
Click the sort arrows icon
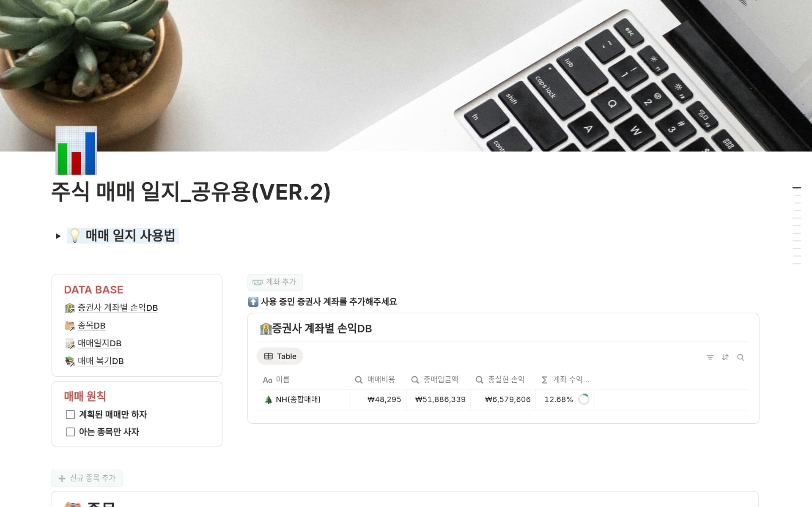click(x=725, y=357)
